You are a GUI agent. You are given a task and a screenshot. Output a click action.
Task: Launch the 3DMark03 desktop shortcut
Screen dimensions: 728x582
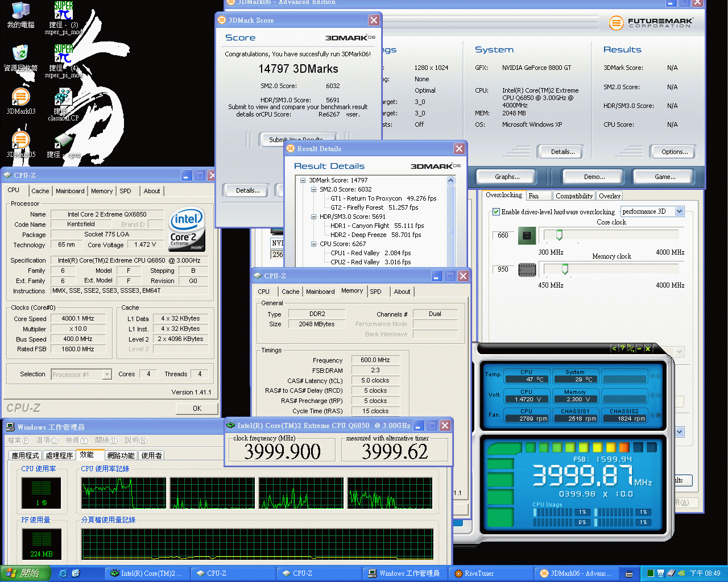[x=20, y=97]
